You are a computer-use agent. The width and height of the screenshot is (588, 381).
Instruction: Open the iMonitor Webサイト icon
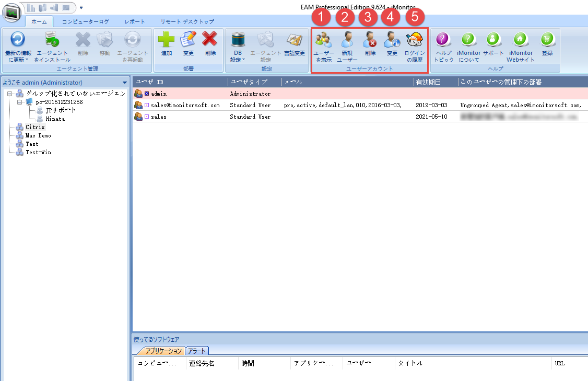tap(521, 39)
